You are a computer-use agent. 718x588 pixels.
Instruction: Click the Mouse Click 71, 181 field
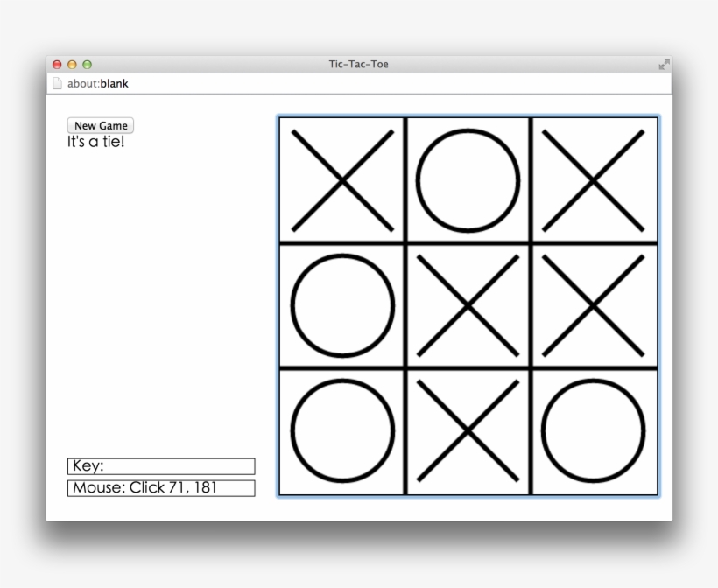pyautogui.click(x=160, y=486)
